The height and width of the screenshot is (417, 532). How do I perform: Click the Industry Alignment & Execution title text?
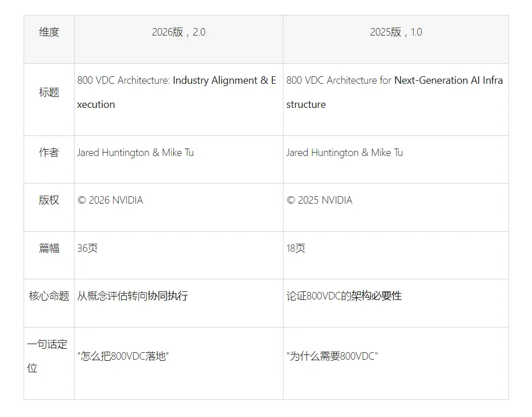tap(176, 92)
